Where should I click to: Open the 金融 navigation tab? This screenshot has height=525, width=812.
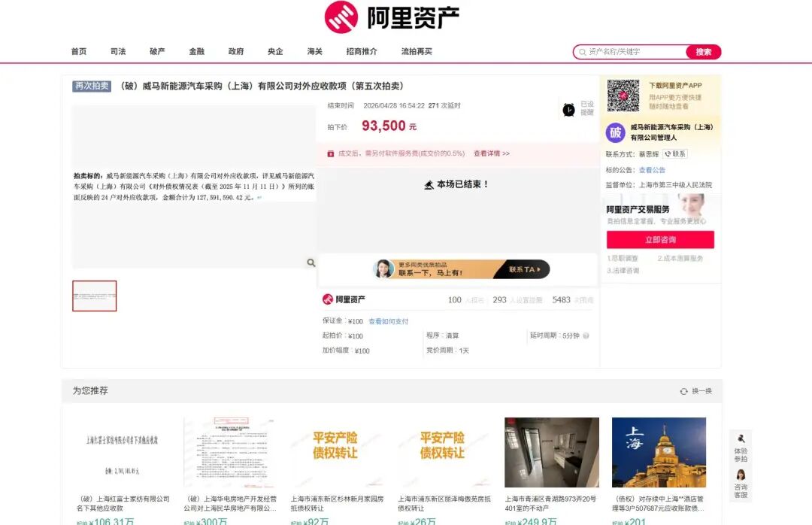(197, 52)
